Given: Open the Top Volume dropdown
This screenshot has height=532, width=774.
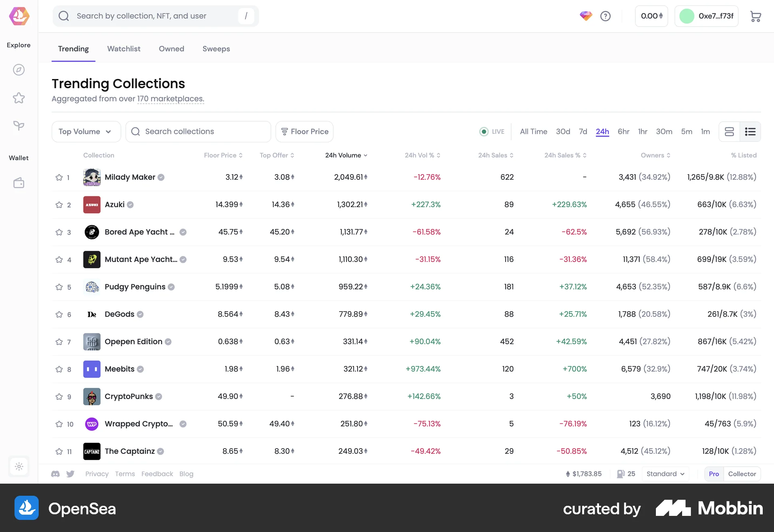Looking at the screenshot, I should pos(86,131).
